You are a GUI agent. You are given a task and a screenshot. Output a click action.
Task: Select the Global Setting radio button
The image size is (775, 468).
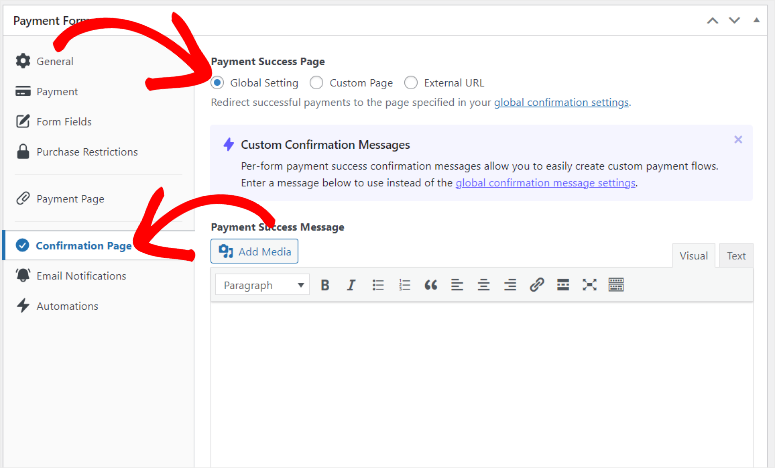(x=217, y=83)
